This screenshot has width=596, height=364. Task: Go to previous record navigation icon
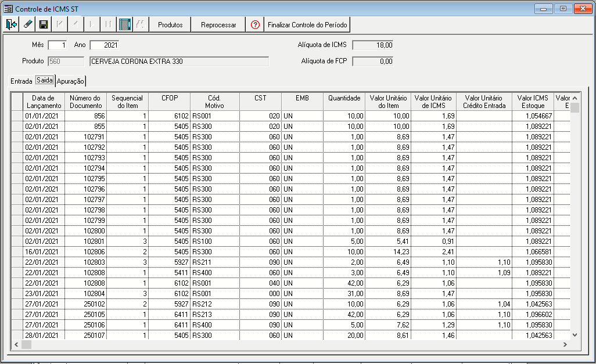point(76,25)
